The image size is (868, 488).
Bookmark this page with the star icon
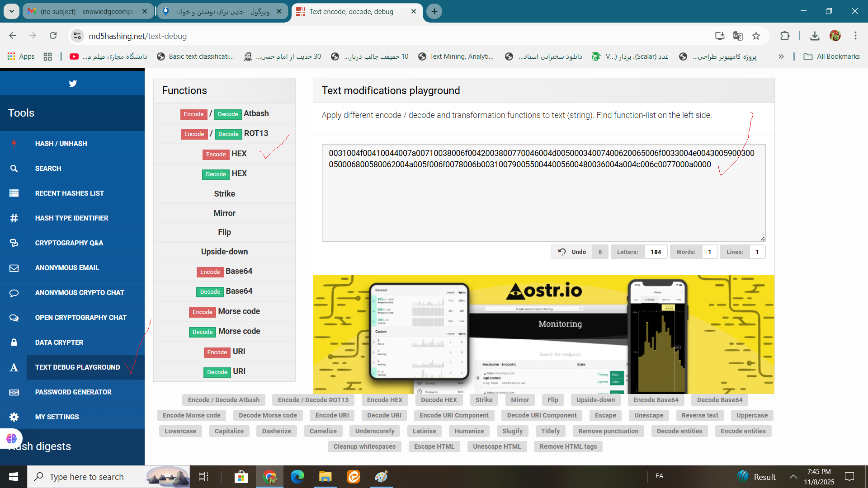(x=756, y=36)
